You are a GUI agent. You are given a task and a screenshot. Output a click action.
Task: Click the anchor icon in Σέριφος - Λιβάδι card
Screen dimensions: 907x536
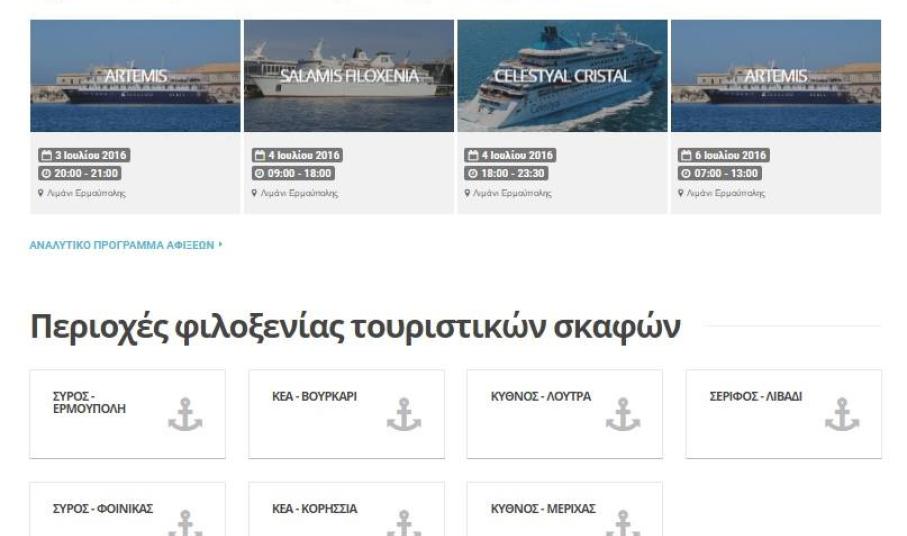click(x=842, y=414)
